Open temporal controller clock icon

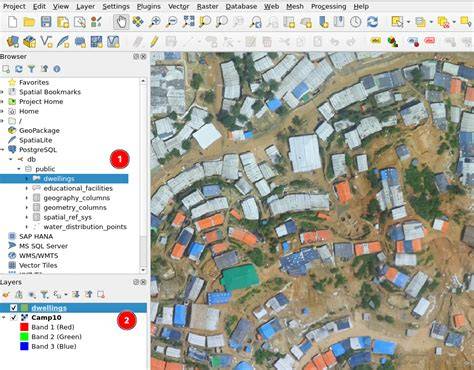click(356, 22)
